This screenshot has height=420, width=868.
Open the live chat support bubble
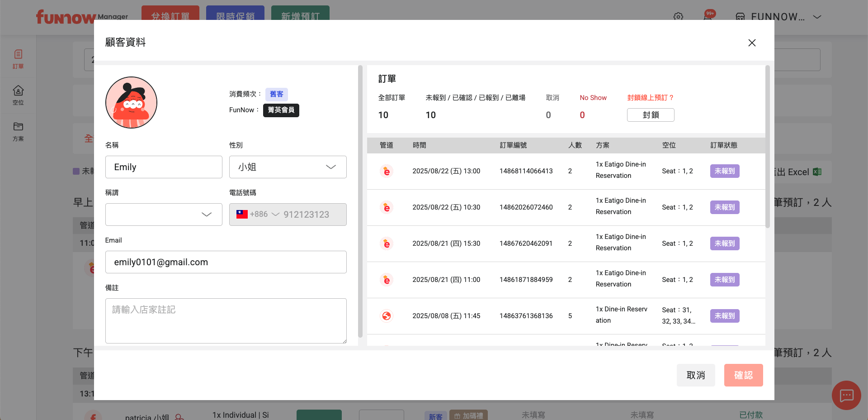(846, 395)
